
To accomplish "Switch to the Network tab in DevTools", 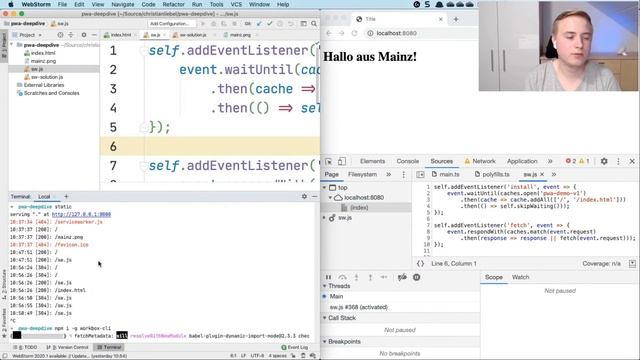I will pyautogui.click(x=480, y=161).
